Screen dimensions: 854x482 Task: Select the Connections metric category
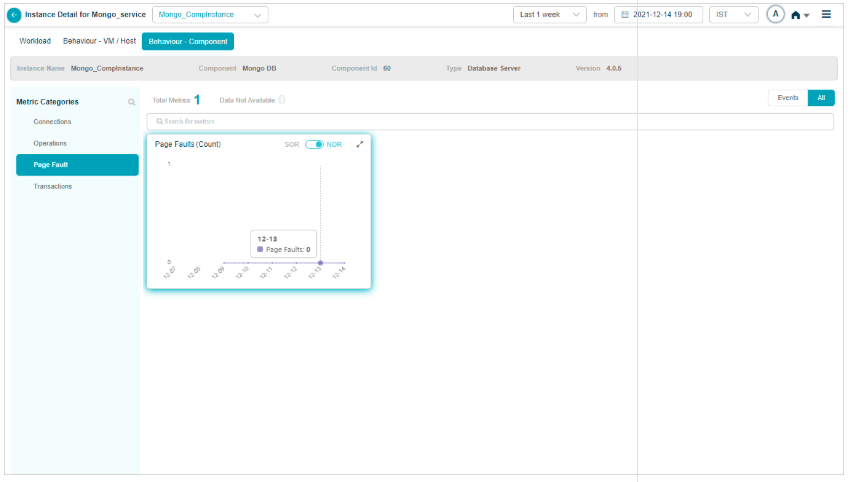(x=53, y=122)
